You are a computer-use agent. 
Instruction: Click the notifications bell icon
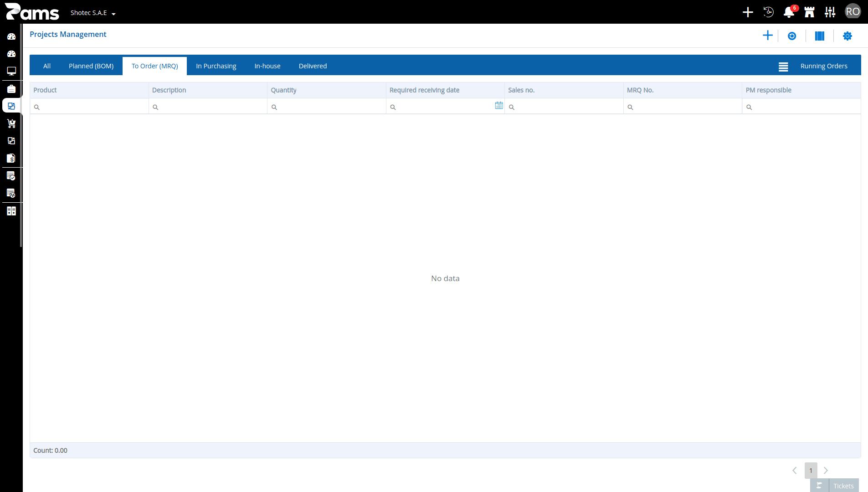point(789,12)
